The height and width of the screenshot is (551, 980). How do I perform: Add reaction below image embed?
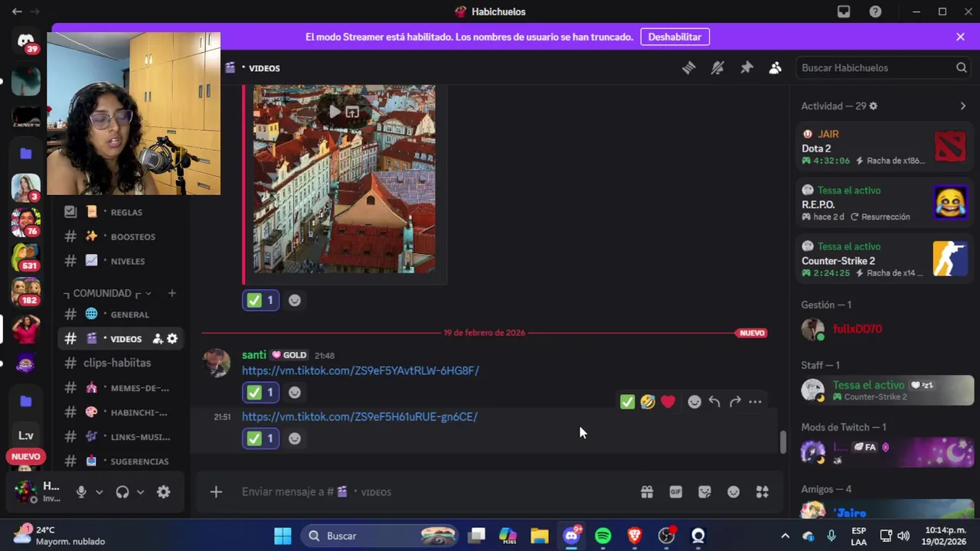pos(295,300)
